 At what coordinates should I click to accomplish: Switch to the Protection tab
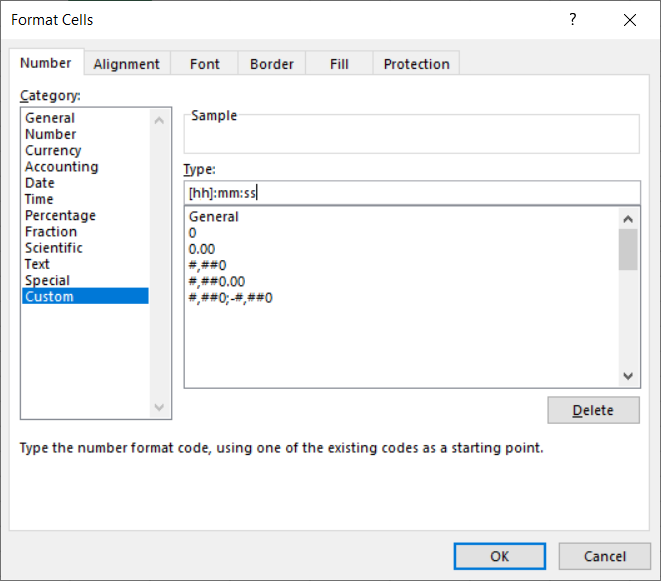point(416,64)
